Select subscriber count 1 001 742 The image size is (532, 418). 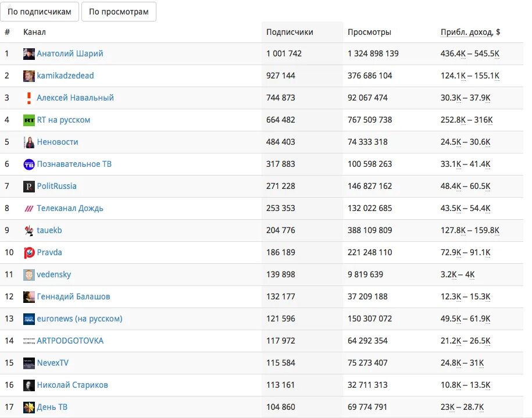pyautogui.click(x=284, y=53)
